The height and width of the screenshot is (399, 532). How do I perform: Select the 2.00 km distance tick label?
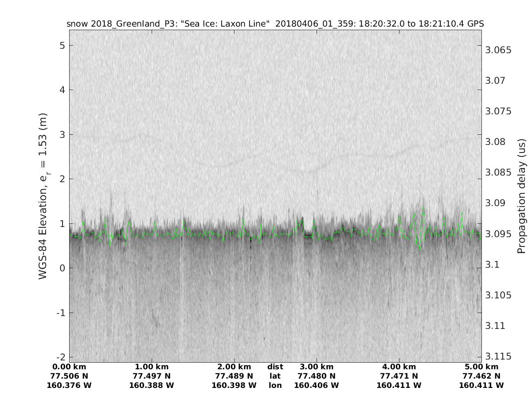pyautogui.click(x=234, y=367)
